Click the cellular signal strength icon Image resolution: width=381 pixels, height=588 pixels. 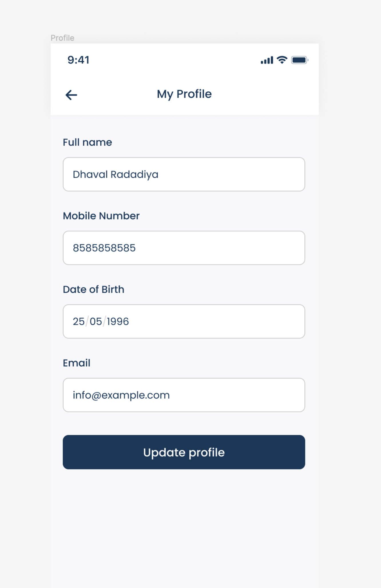[x=267, y=60]
